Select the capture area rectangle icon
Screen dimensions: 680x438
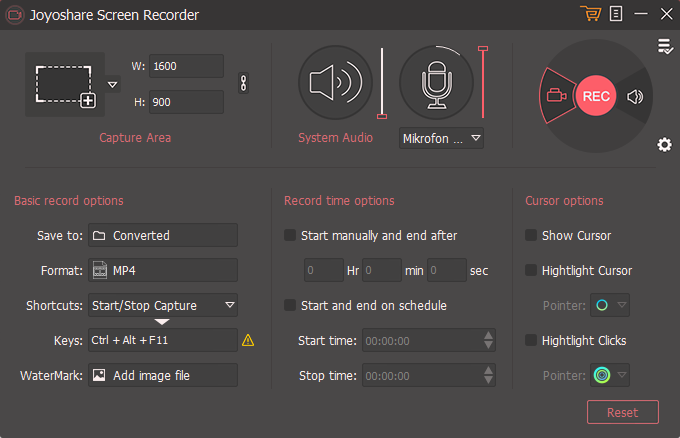pos(65,85)
